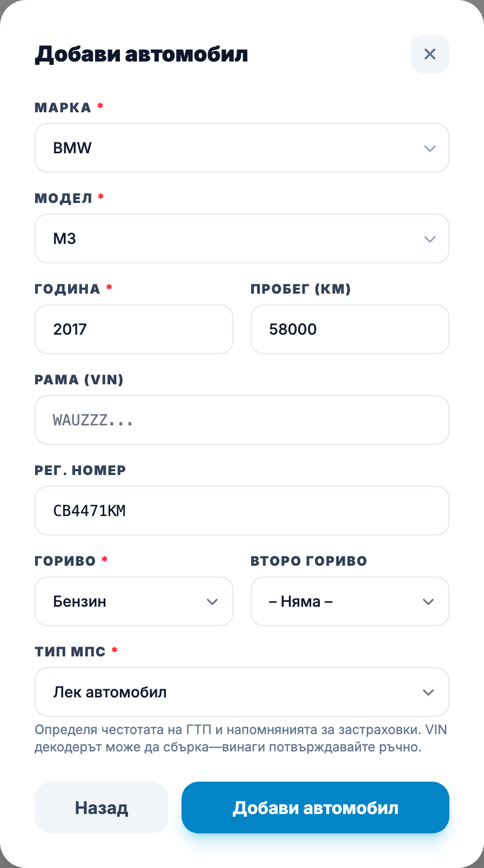Open the Тип МПС dropdown showing Лек автомобил
Viewport: 484px width, 868px height.
[x=242, y=692]
